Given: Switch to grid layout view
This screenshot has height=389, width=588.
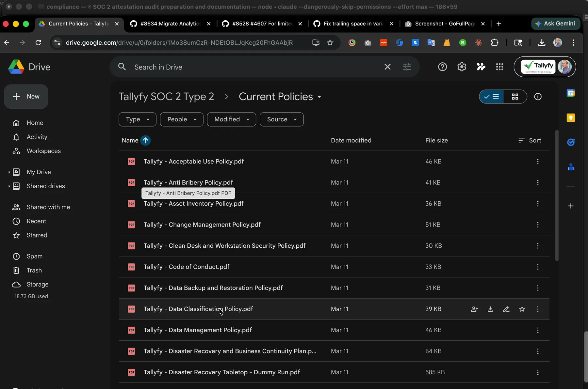Looking at the screenshot, I should coord(515,97).
